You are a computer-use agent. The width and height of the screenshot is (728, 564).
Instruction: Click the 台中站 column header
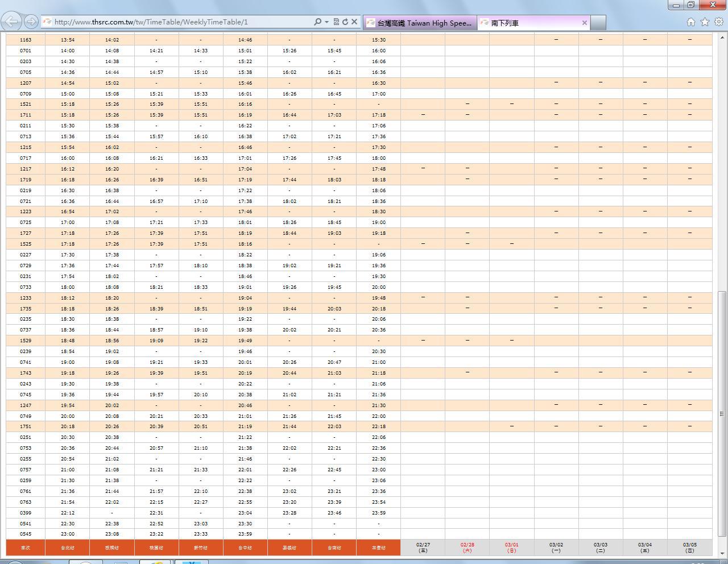(245, 548)
